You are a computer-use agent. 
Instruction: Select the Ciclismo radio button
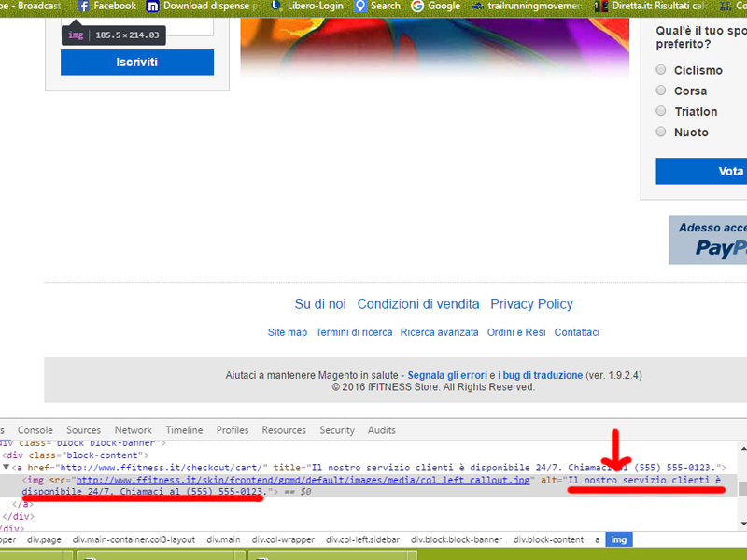[661, 70]
